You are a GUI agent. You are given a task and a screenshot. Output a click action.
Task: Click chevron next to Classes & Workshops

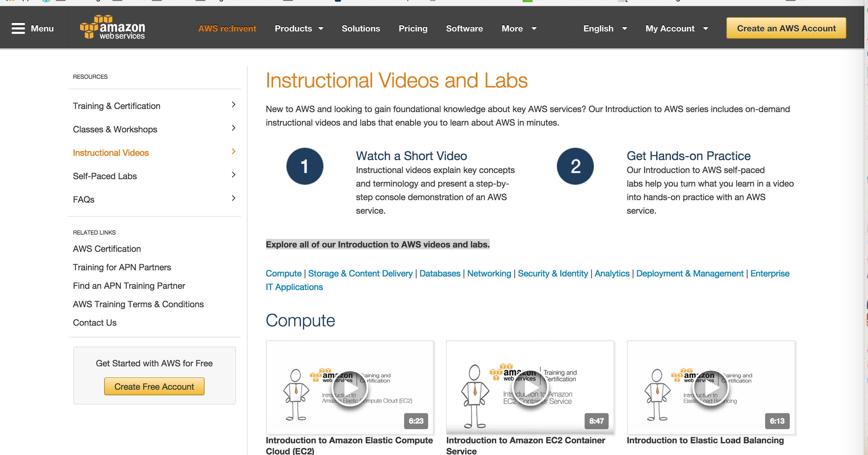click(233, 128)
